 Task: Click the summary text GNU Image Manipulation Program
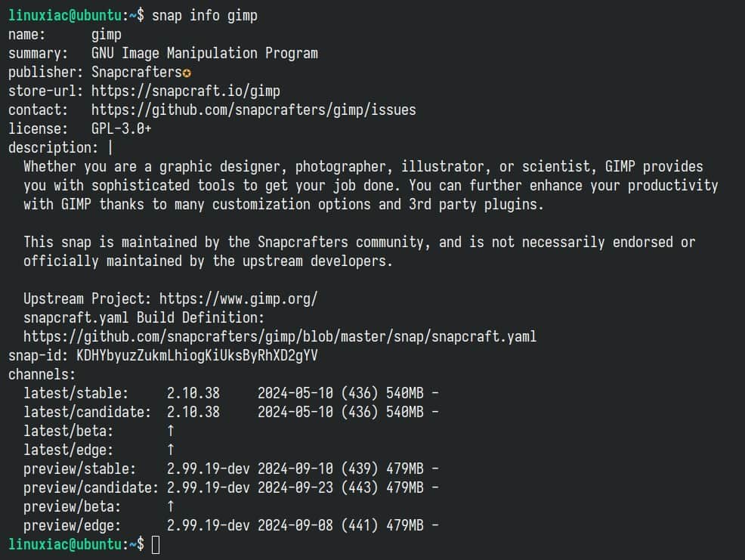(x=205, y=53)
